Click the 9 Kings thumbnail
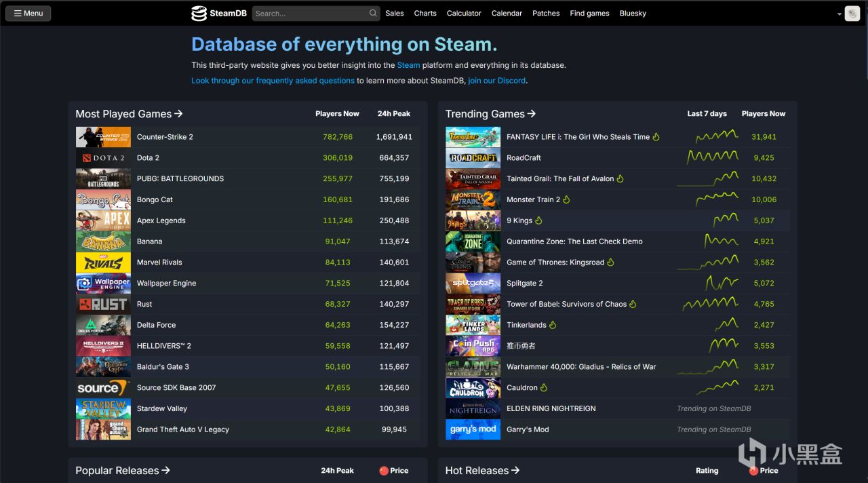This screenshot has height=483, width=868. pos(473,220)
